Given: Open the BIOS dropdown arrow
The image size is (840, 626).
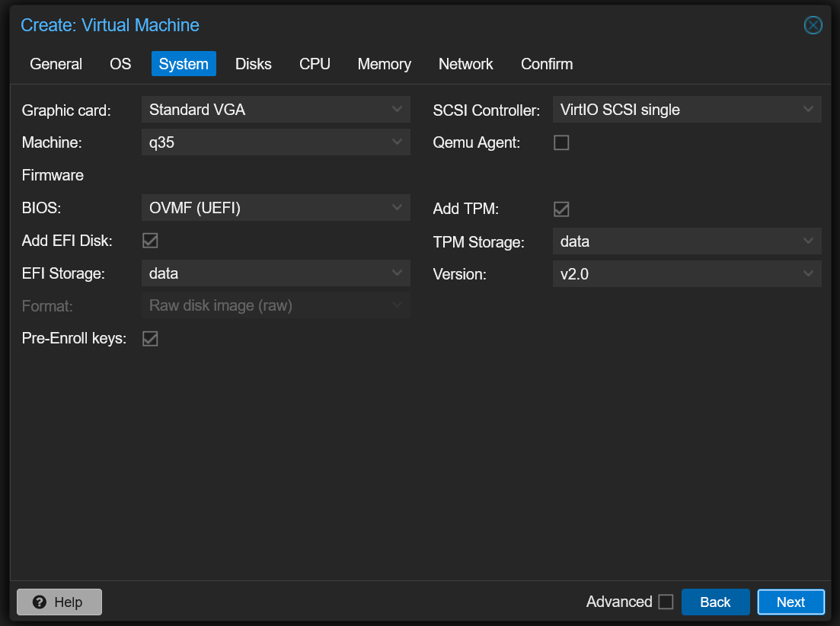Looking at the screenshot, I should pos(397,207).
